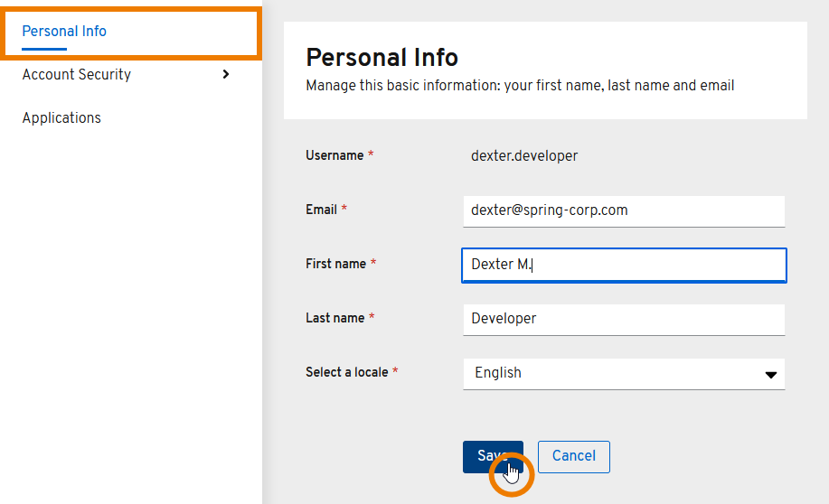
Task: Select Personal Info in the sidebar
Action: (x=64, y=32)
